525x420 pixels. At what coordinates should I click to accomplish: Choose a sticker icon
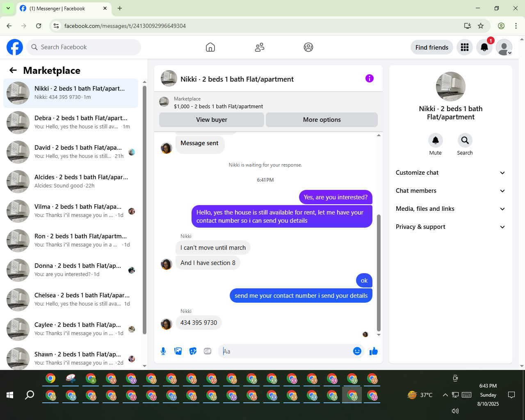point(193,351)
